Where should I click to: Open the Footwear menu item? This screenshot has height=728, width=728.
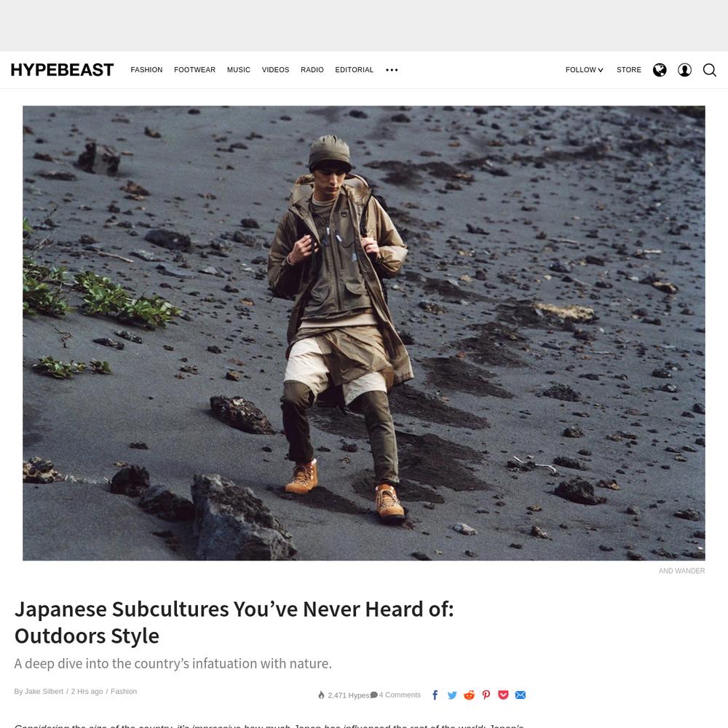[x=194, y=70]
